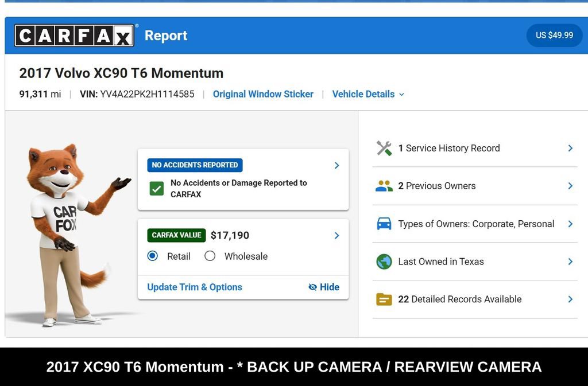
Task: Click the yellow folder detailed records icon
Action: tap(384, 299)
